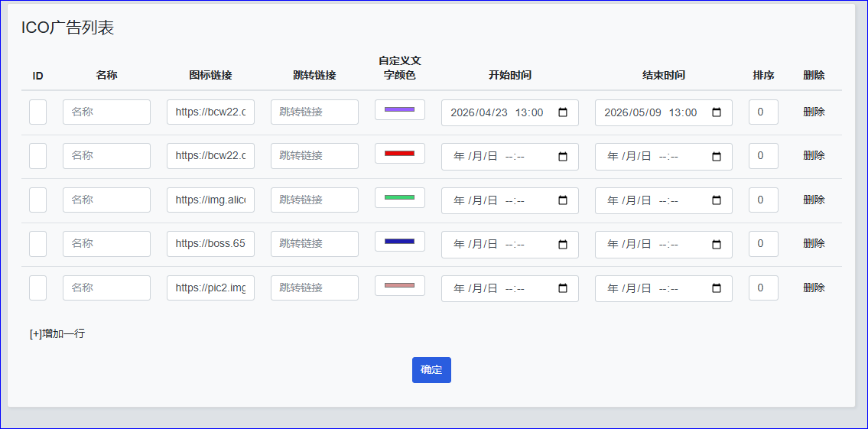Open calendar picker for first row start time
868x429 pixels.
pos(563,112)
